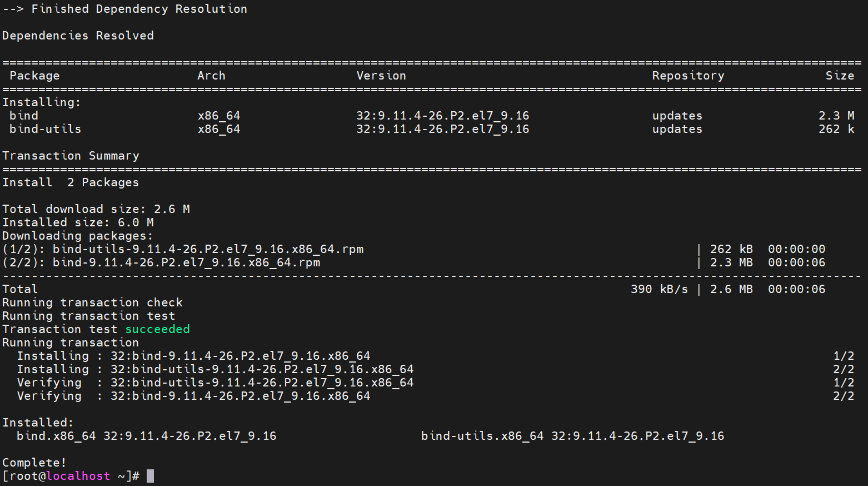
Task: Click the "Arch" column header
Action: point(211,76)
